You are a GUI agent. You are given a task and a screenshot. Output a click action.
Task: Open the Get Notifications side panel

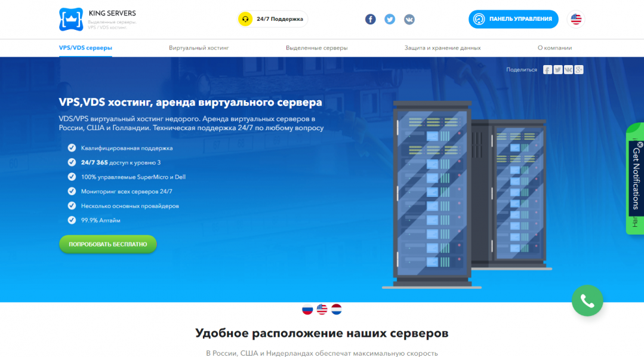[636, 178]
